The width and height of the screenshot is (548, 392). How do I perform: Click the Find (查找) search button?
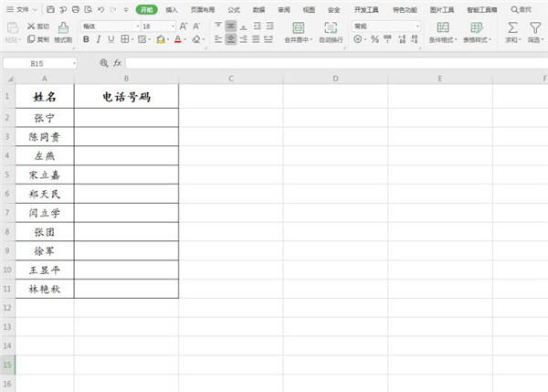coord(522,10)
